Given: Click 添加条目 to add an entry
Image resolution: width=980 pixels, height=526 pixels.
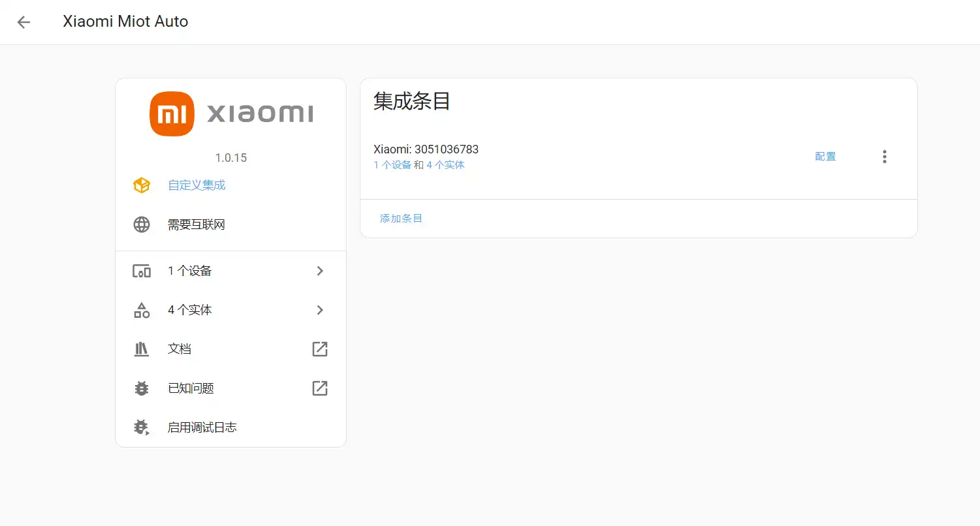Looking at the screenshot, I should tap(401, 219).
